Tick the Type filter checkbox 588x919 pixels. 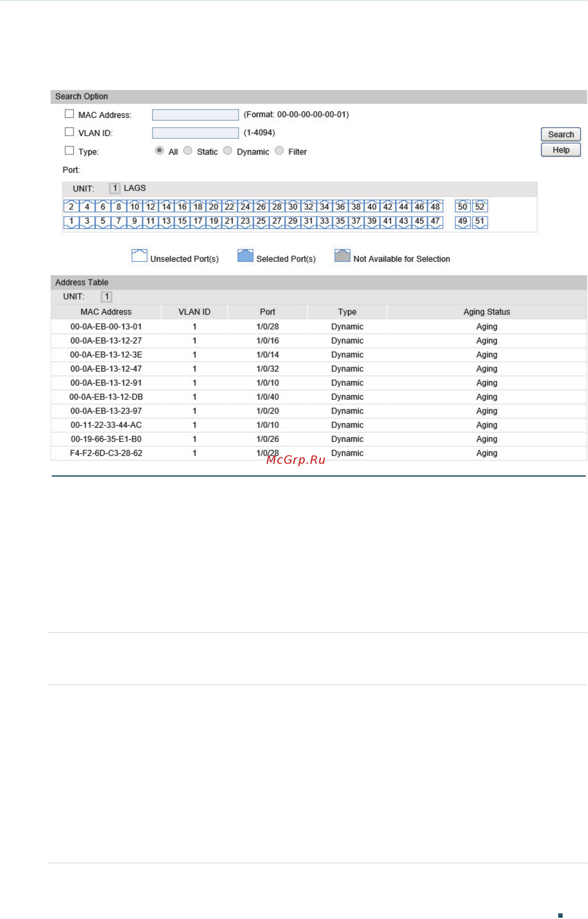point(69,151)
